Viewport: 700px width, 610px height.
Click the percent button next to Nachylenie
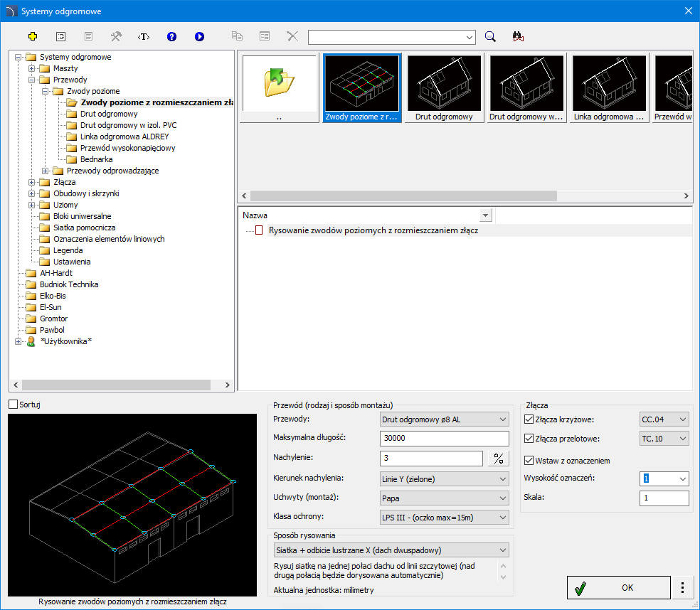[x=499, y=459]
